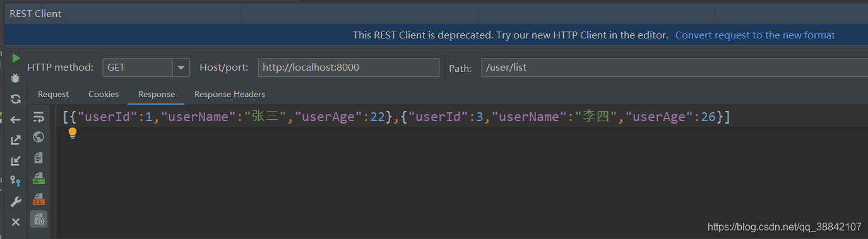Click the REST Client panel title
This screenshot has width=868, height=239.
35,13
